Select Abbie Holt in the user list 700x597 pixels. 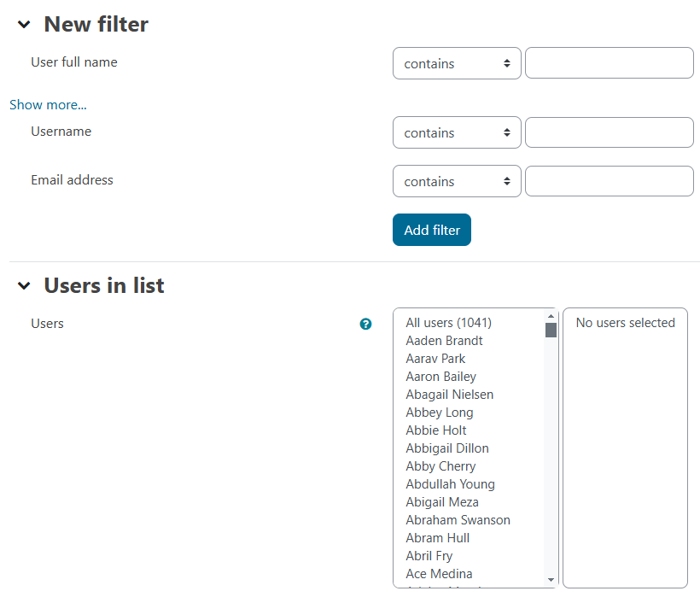(436, 430)
